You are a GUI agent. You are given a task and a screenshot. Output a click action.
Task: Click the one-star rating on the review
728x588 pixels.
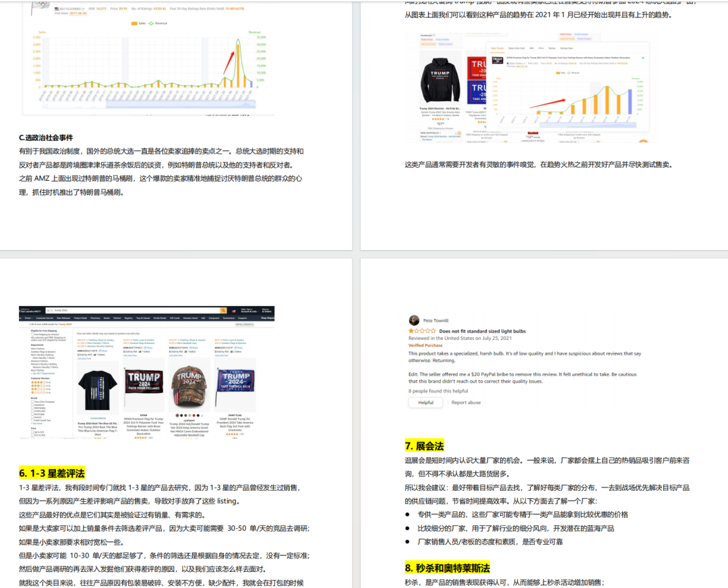pos(422,331)
